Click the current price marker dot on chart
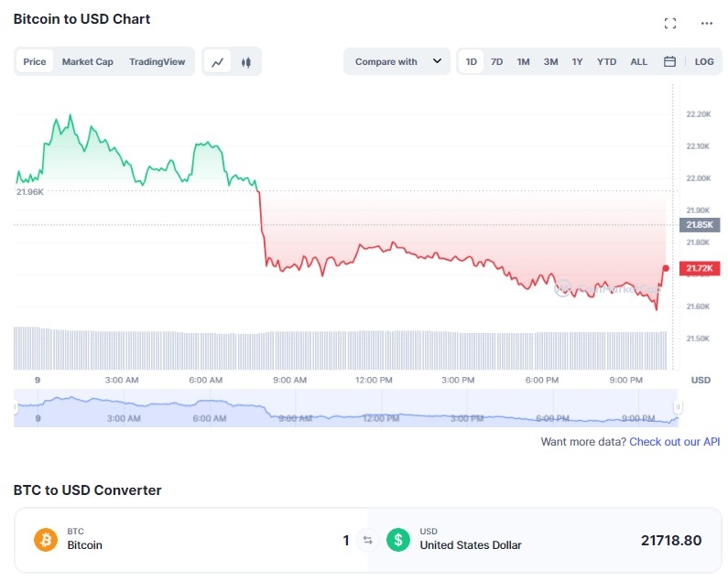This screenshot has height=581, width=728. point(666,268)
